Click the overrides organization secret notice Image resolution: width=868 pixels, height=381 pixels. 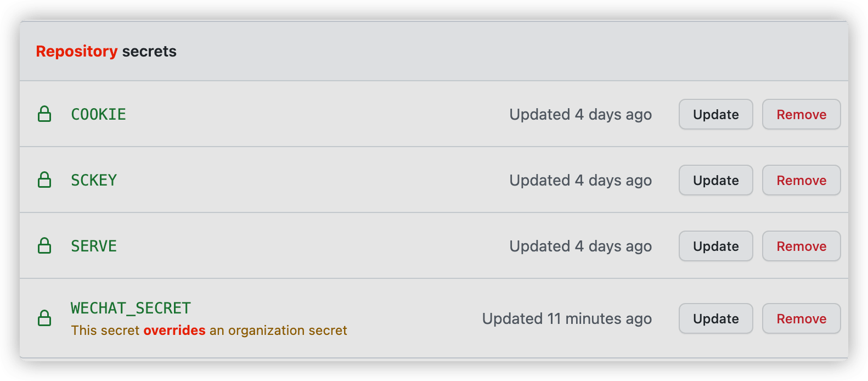coord(209,330)
